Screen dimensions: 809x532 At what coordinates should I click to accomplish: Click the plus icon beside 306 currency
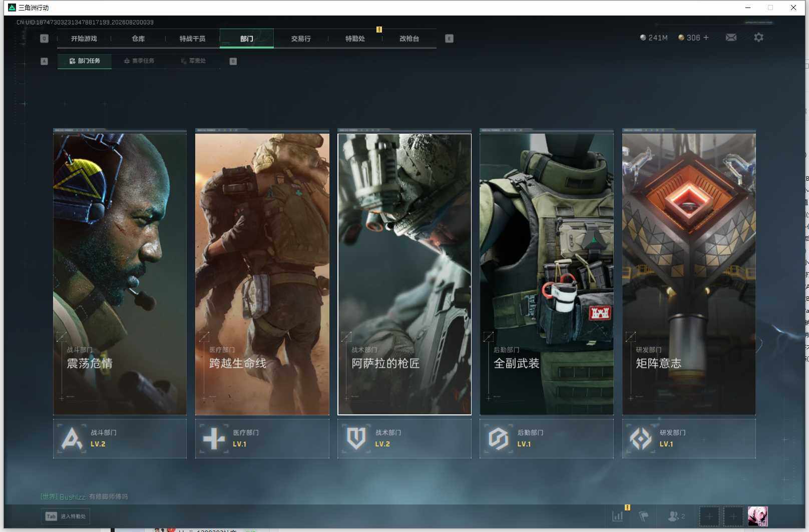point(706,38)
